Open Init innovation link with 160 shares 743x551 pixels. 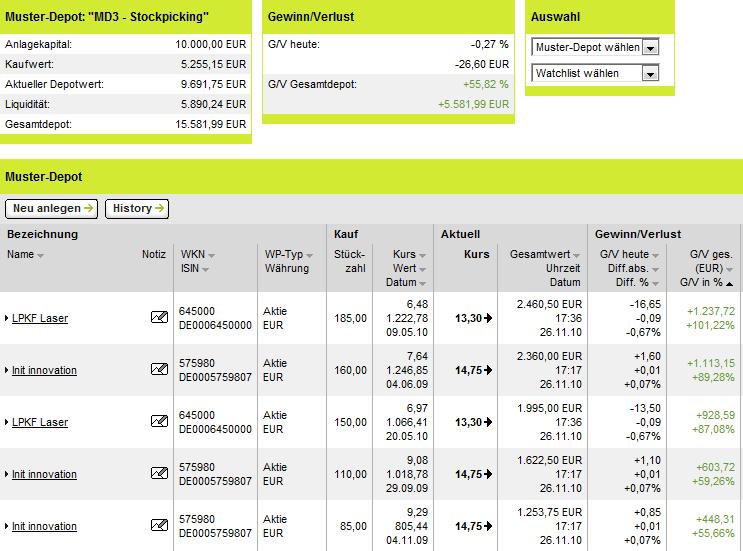44,370
